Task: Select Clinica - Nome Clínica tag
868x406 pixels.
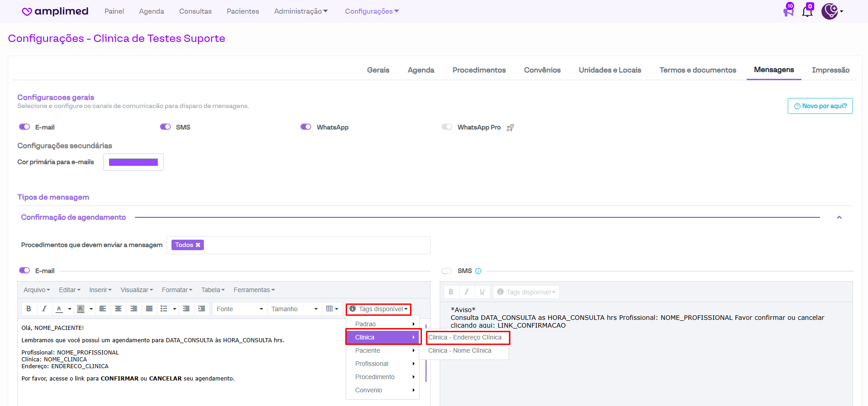Action: coord(460,350)
